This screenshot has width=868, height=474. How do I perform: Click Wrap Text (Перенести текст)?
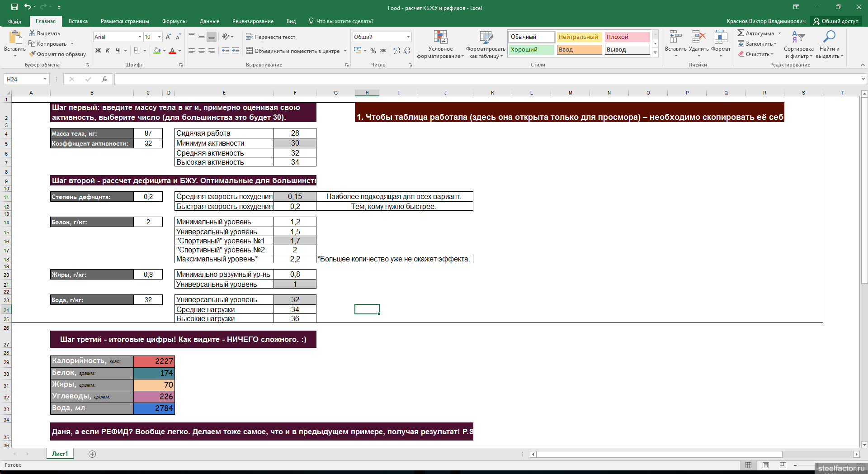coord(270,37)
